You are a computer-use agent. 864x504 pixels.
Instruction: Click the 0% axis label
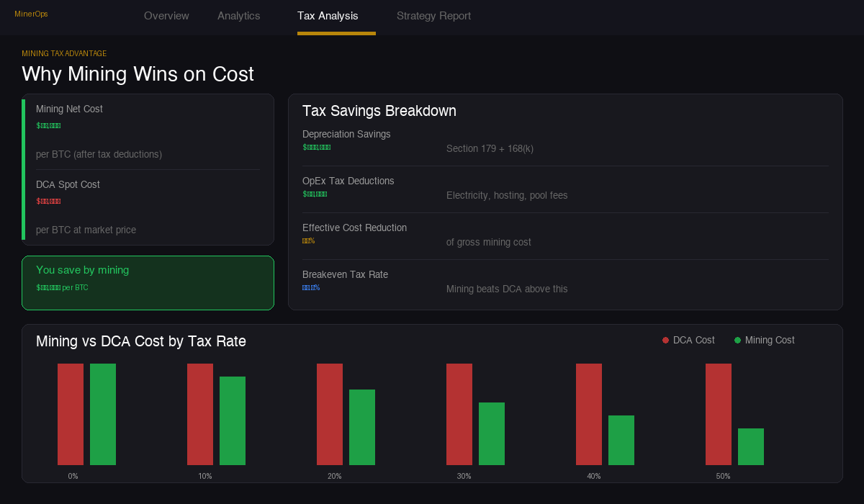[x=73, y=476]
